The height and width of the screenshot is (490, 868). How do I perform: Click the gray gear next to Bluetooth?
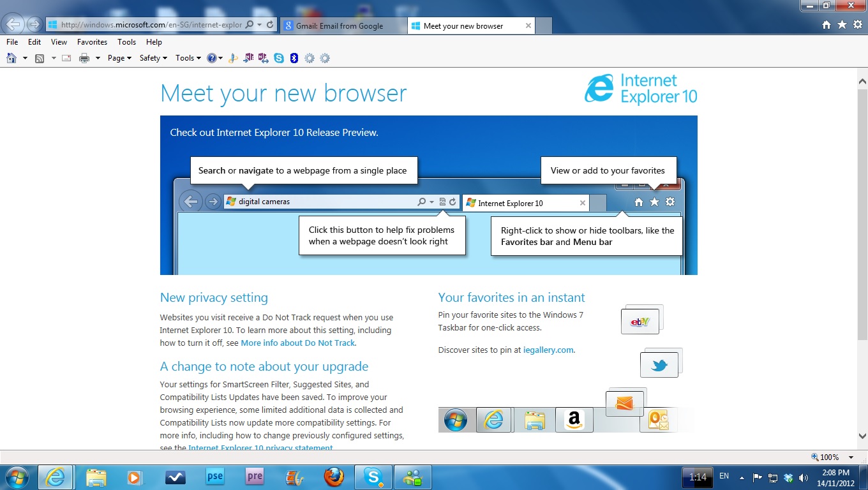[x=310, y=58]
